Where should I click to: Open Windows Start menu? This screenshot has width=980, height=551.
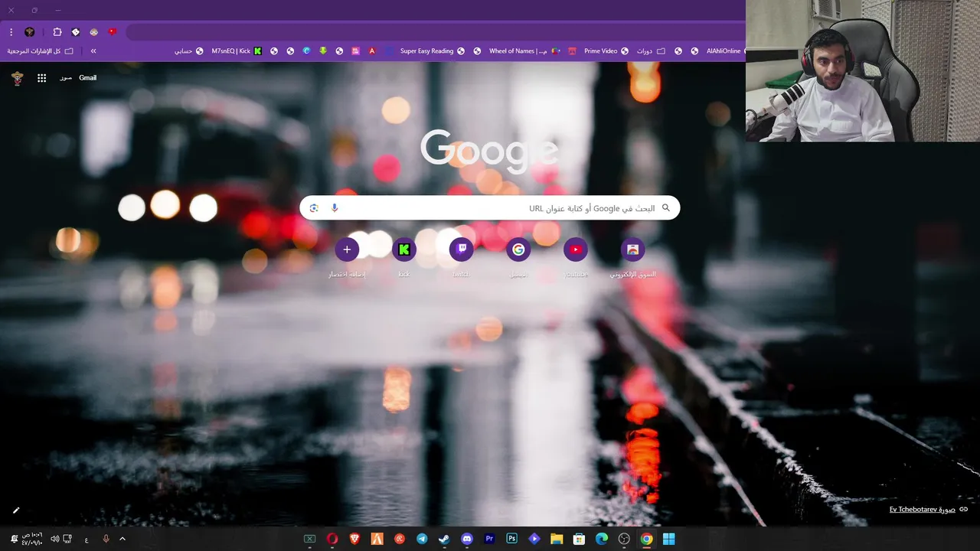point(668,539)
